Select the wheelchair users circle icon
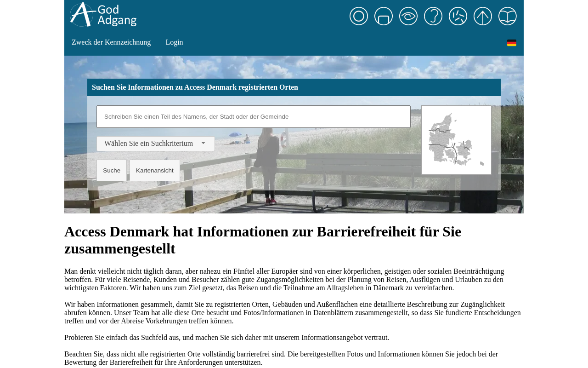 click(359, 16)
